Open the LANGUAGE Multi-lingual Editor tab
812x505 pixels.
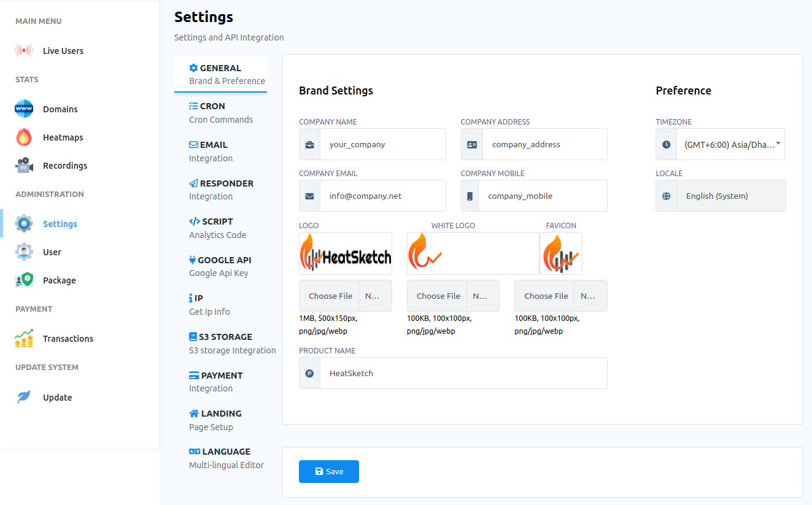[225, 458]
